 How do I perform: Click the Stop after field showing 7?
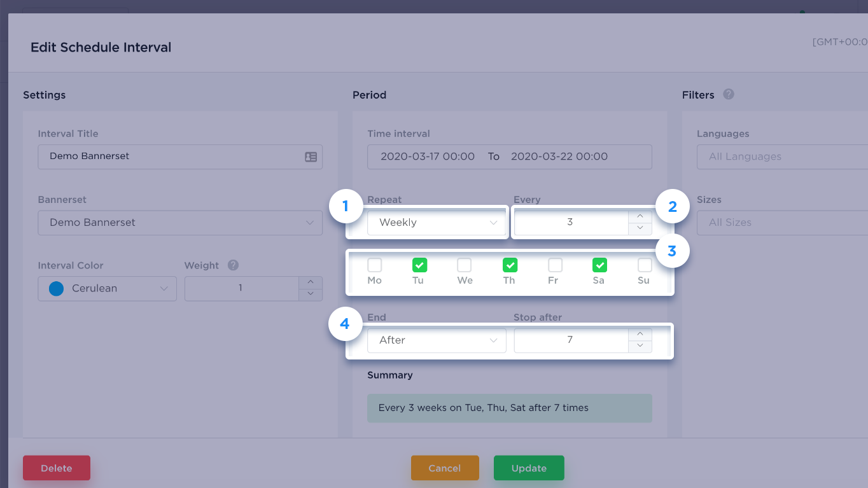pyautogui.click(x=571, y=340)
